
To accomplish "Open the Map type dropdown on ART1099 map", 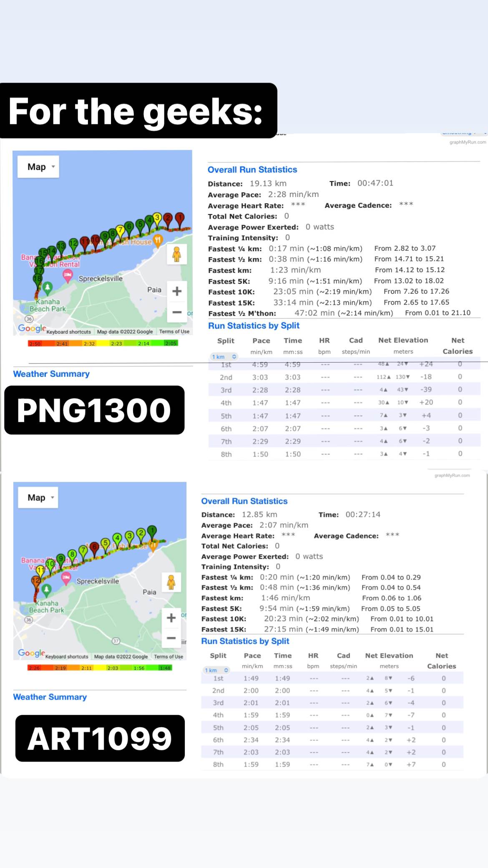I will pos(38,497).
